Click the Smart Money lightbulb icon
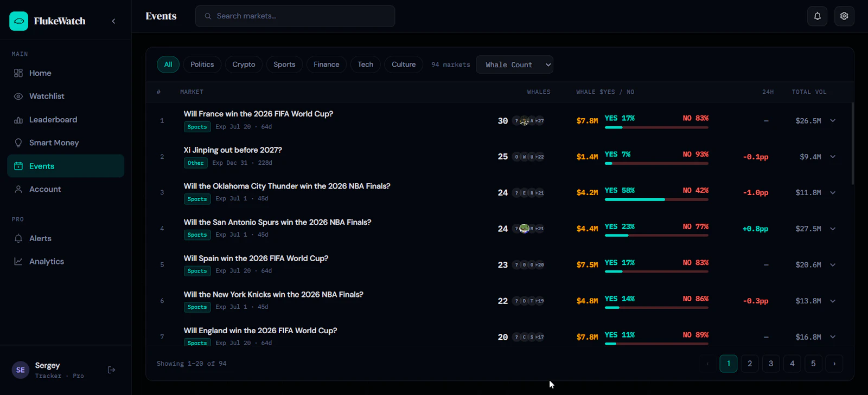The image size is (868, 395). pos(18,143)
